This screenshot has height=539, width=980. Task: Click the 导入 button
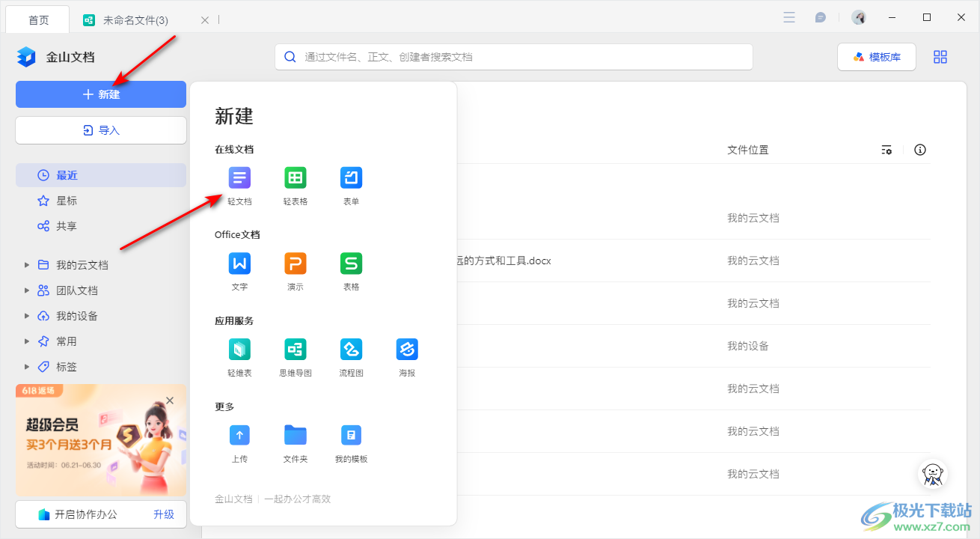101,130
